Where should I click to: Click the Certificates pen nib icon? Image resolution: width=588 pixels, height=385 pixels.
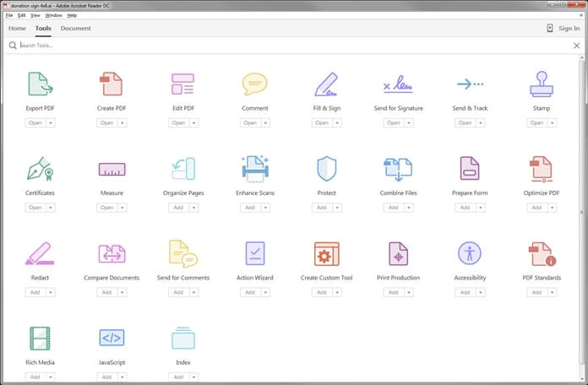[x=40, y=169]
